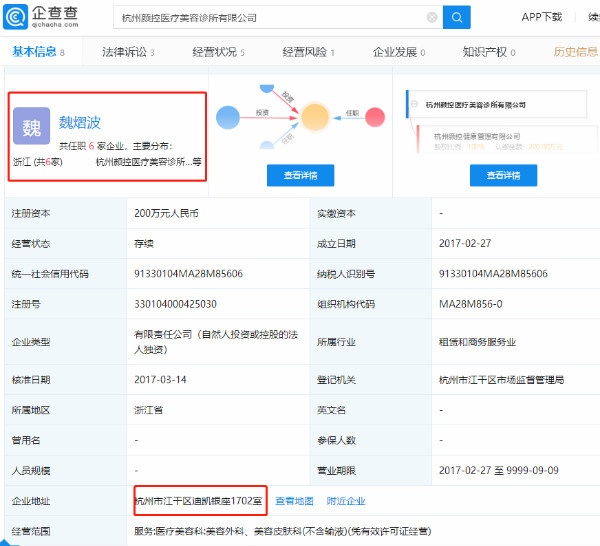Click the purple 魏 avatar tile
600x546 pixels.
point(31,126)
